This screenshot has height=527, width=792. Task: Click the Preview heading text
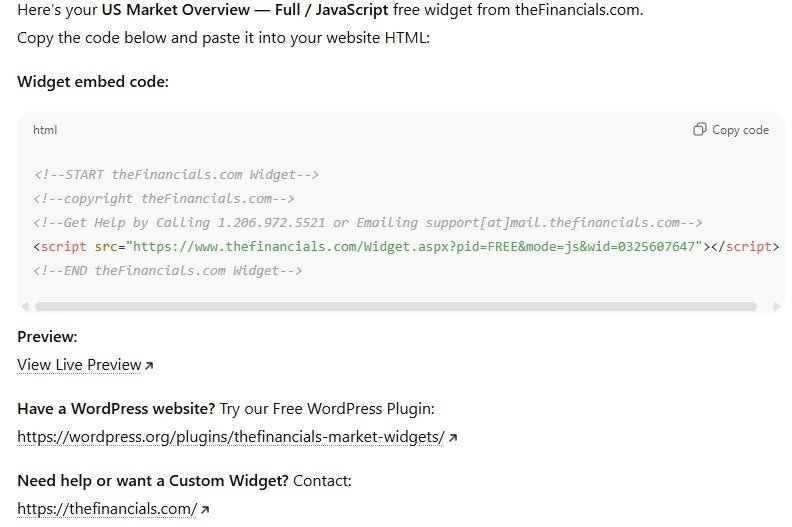click(47, 337)
